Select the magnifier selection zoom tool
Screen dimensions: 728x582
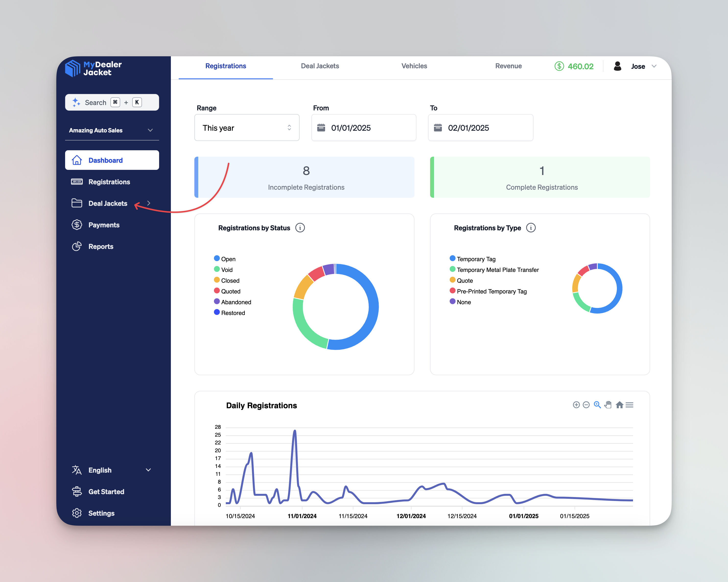point(597,405)
